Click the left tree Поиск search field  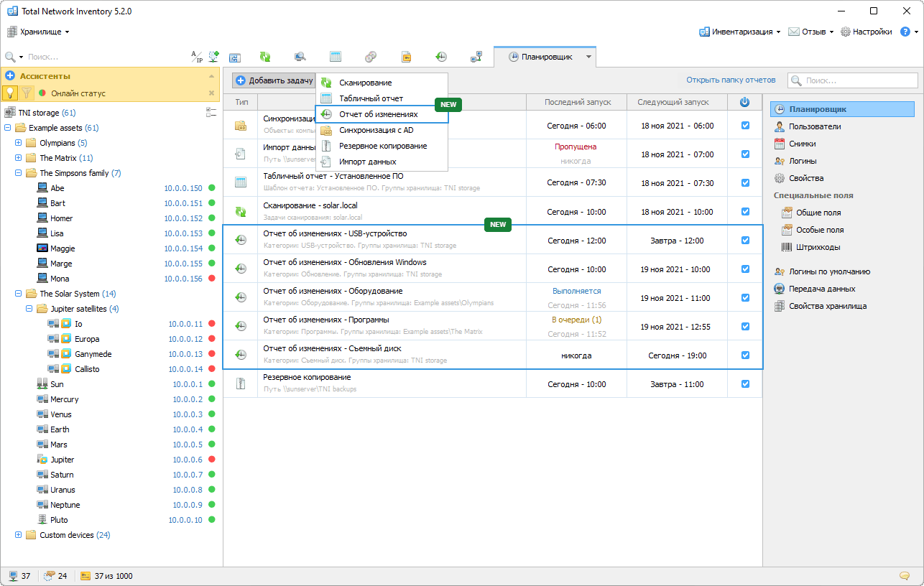(106, 57)
